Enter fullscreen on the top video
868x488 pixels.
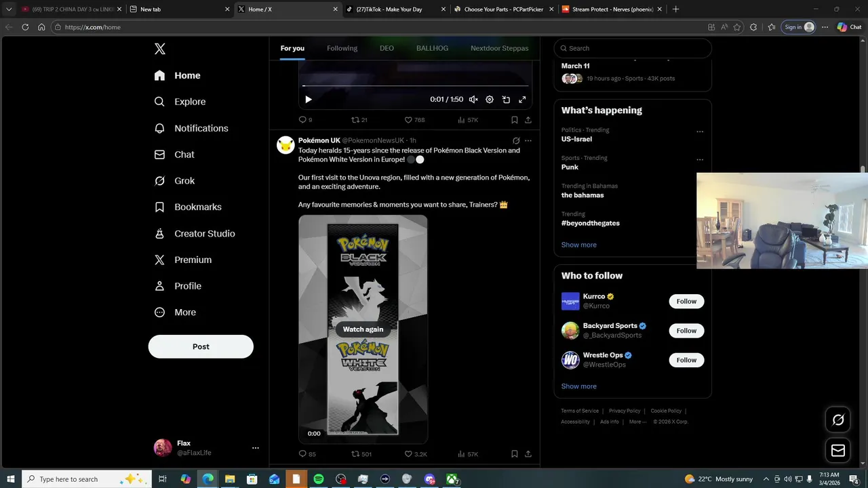(522, 100)
